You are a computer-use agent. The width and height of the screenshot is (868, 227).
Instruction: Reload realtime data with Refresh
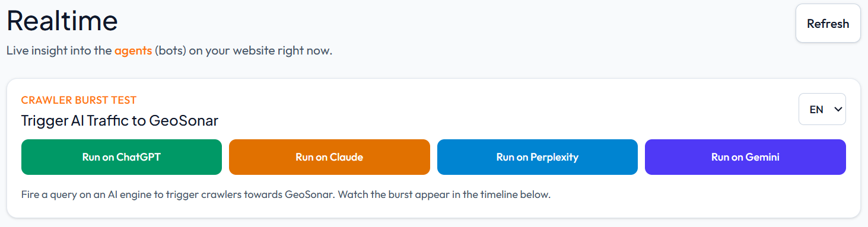828,24
